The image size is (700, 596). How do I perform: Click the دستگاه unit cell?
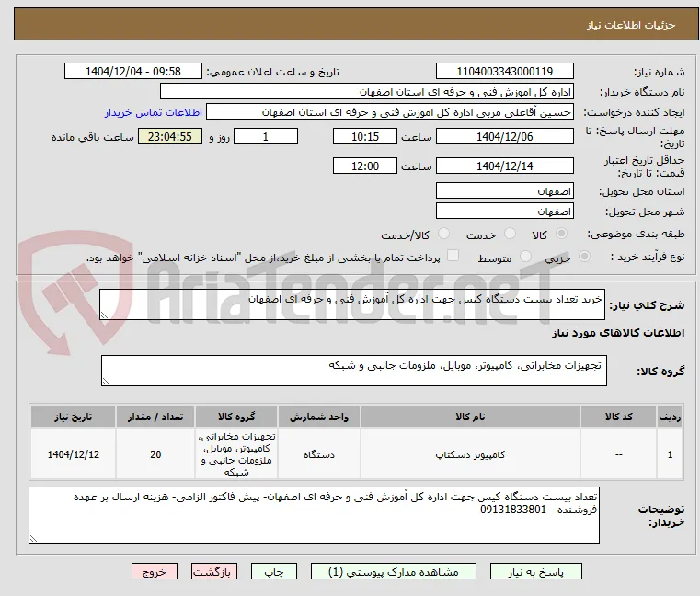pos(319,454)
